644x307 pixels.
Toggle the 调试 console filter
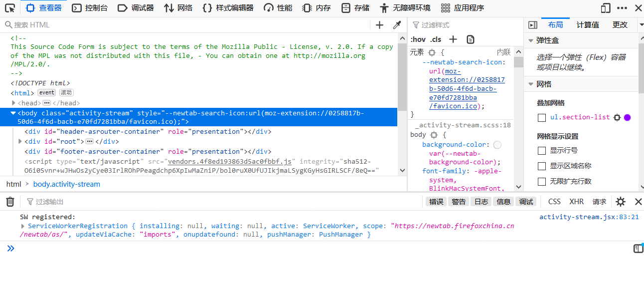coord(526,202)
